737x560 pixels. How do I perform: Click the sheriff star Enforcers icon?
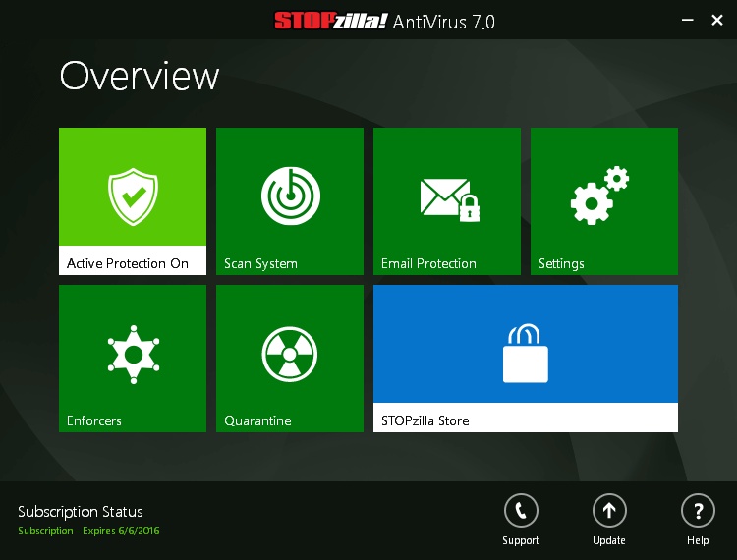click(x=134, y=355)
